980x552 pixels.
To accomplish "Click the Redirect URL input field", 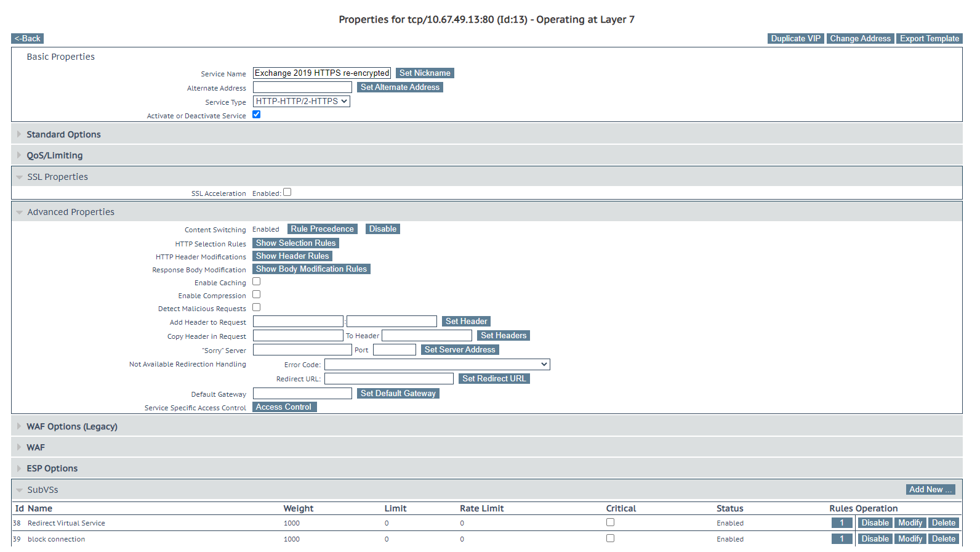I will (389, 378).
